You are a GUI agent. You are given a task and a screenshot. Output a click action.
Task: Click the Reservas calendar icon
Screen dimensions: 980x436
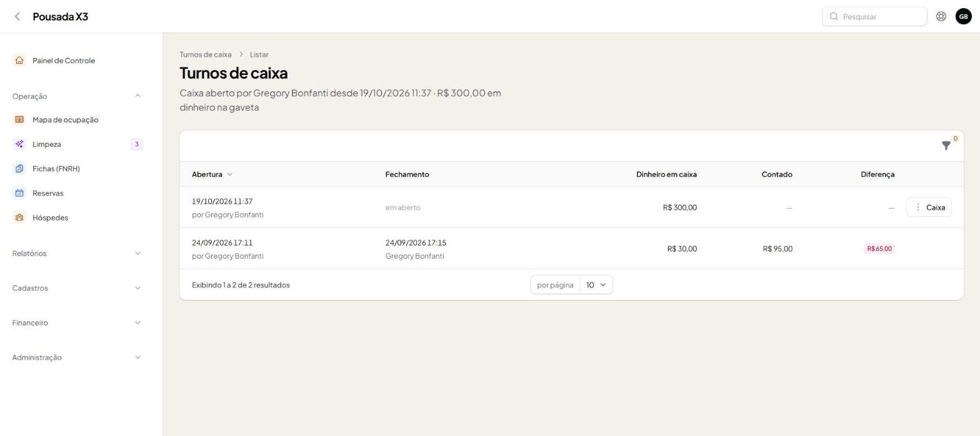[x=19, y=193]
